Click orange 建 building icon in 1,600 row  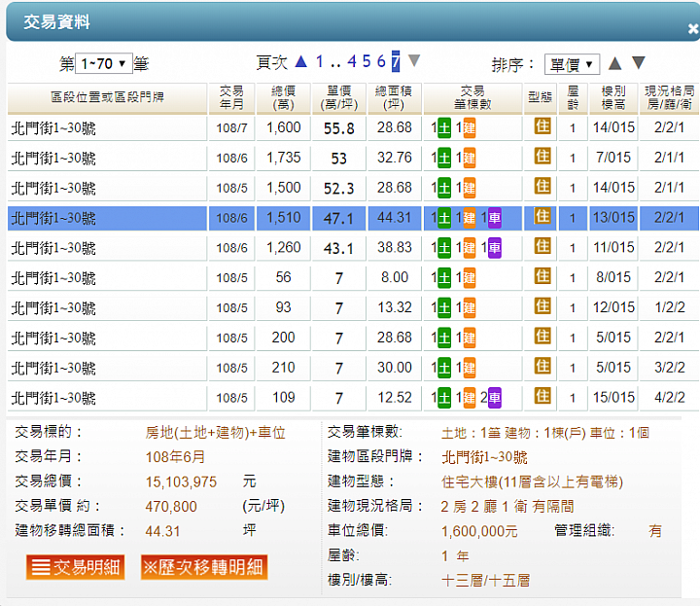(470, 128)
